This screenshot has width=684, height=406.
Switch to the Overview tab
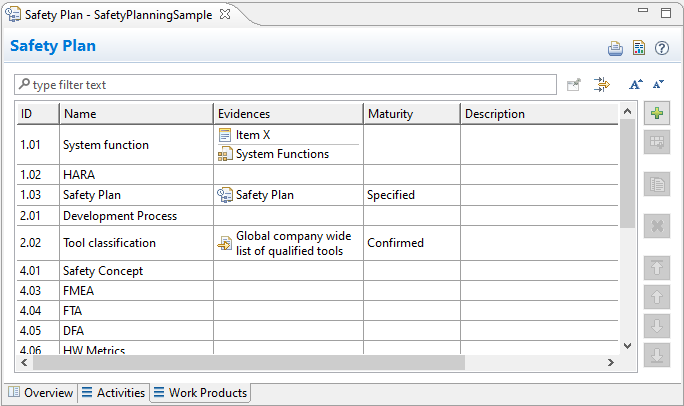(40, 393)
